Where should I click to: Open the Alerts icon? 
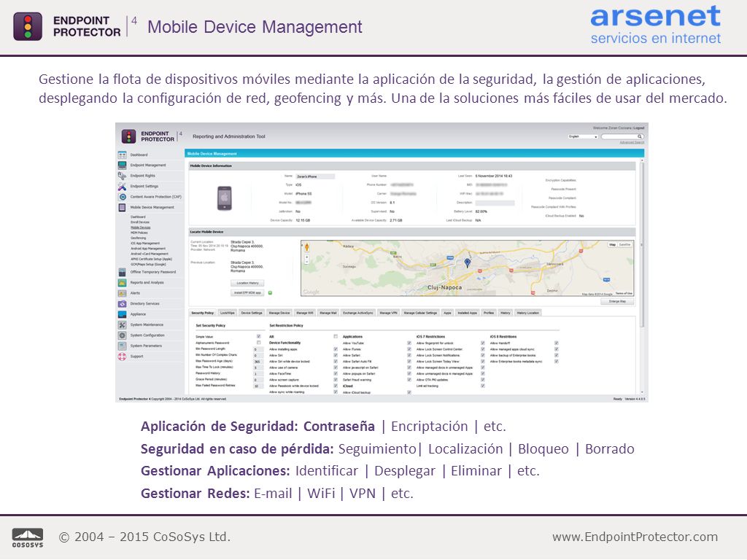tap(122, 293)
